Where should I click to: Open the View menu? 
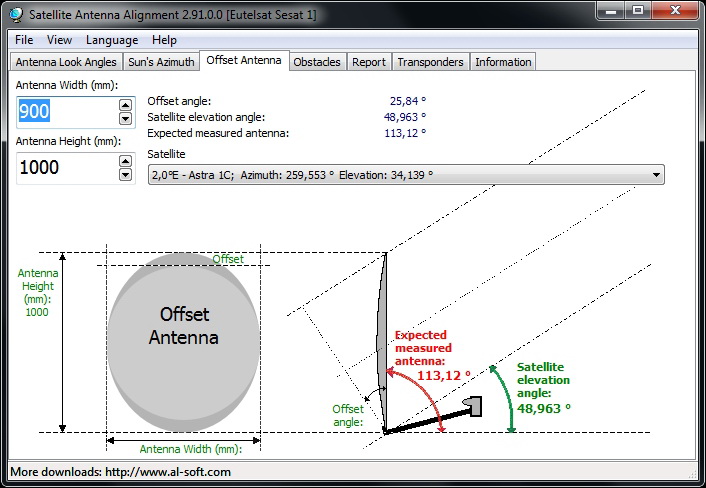(x=59, y=40)
